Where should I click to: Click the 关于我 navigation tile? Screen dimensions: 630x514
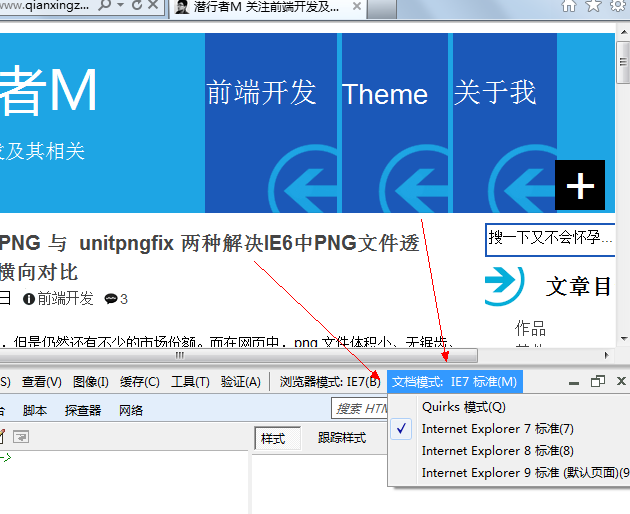505,123
